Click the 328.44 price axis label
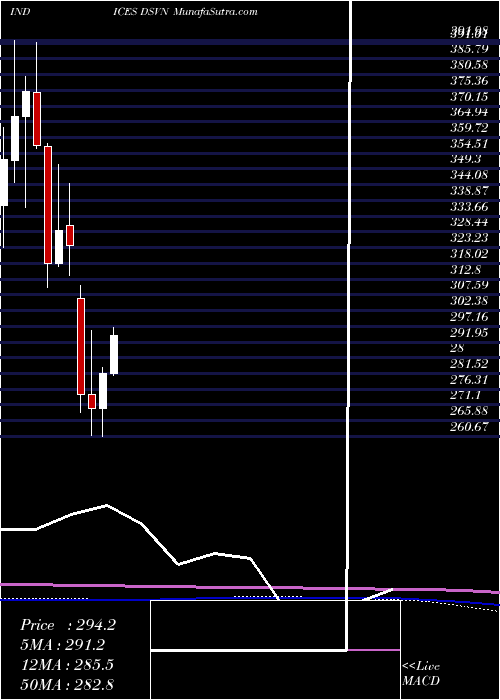Screen dimensions: 500x700 pos(469,221)
